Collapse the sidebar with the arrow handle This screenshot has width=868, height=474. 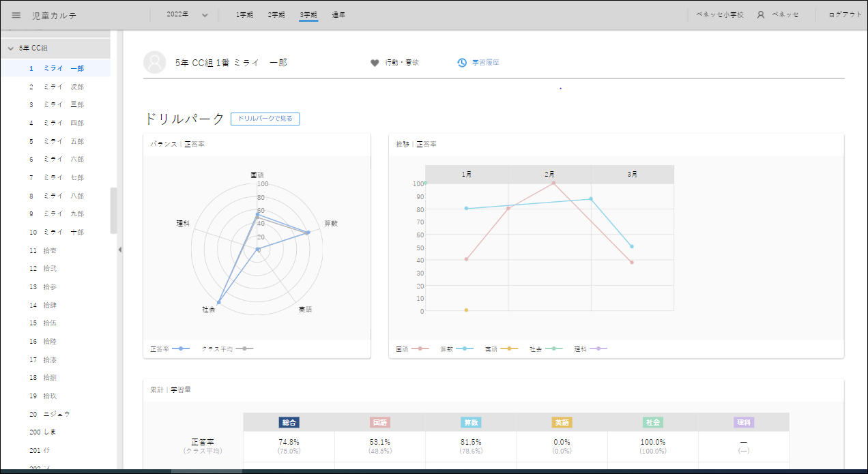120,250
